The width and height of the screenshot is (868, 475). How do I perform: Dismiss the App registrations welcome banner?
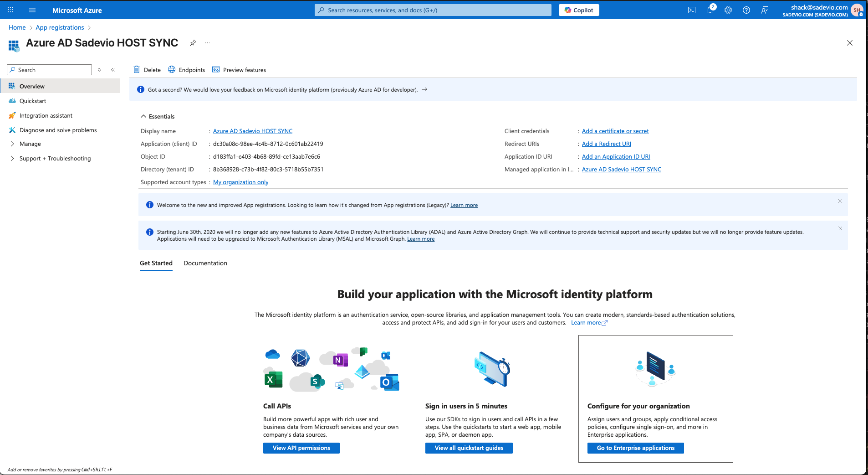pos(840,201)
